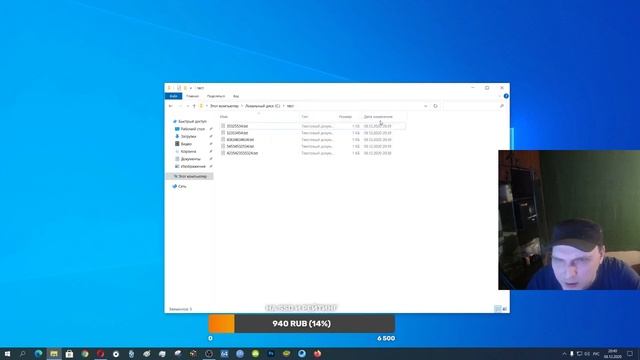This screenshot has width=640, height=360.
Task: Switch to large icons view layout
Action: click(504, 309)
